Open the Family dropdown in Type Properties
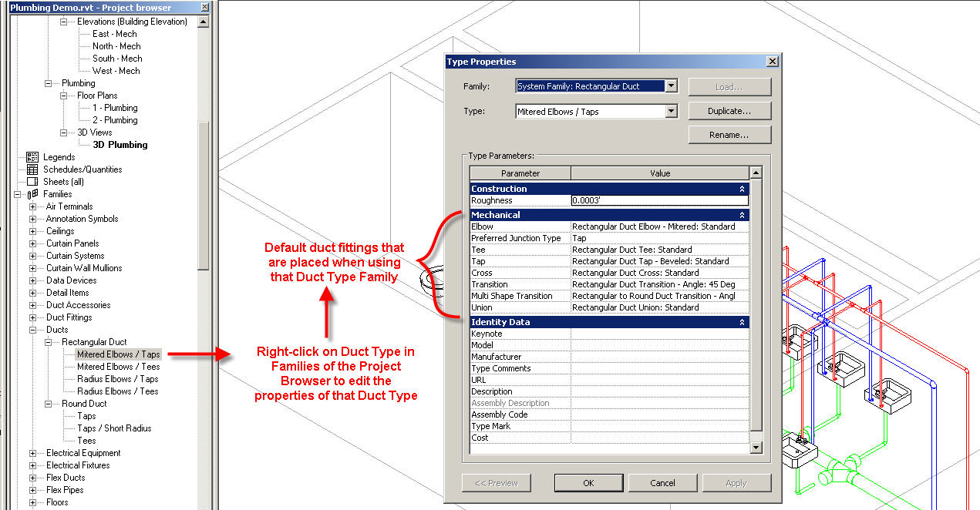 (671, 86)
